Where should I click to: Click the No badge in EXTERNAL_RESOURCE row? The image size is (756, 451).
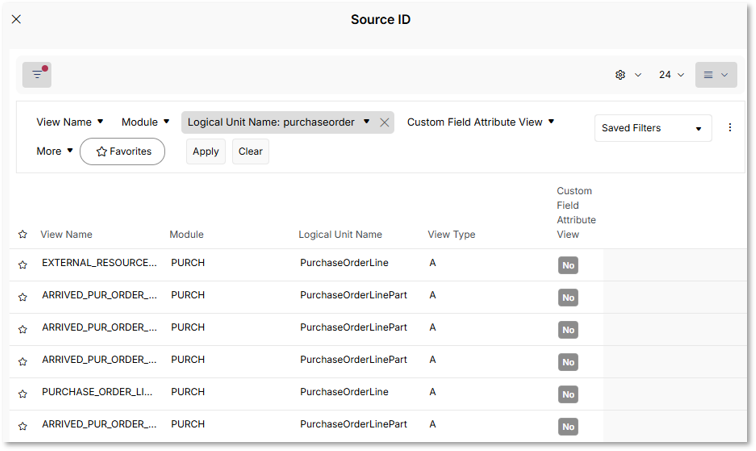568,265
